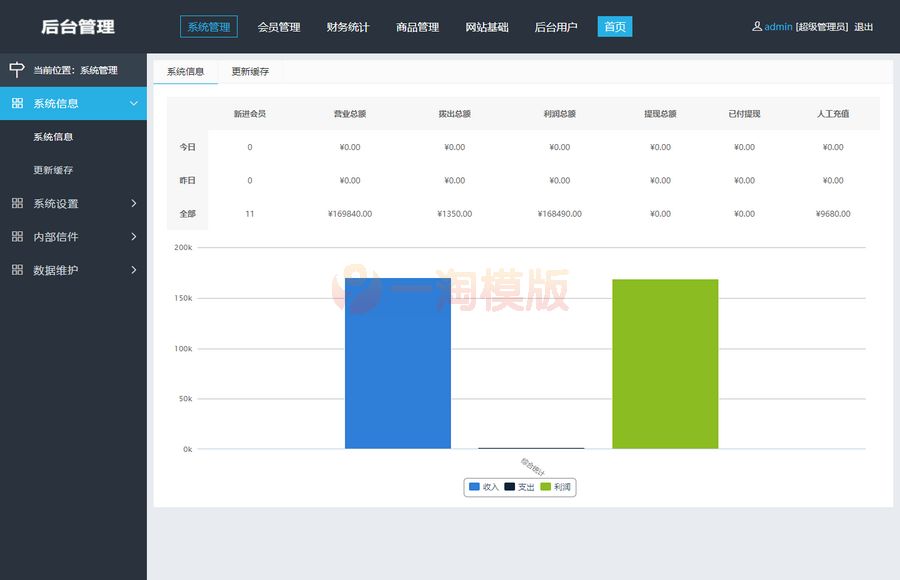
Task: Click the 内部信件 panel icon
Action: pos(15,236)
